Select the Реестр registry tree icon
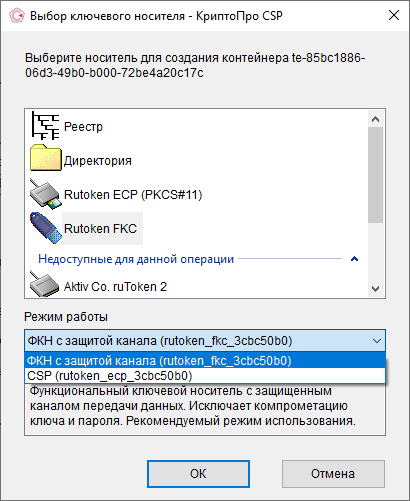This screenshot has height=501, width=410. tap(45, 126)
